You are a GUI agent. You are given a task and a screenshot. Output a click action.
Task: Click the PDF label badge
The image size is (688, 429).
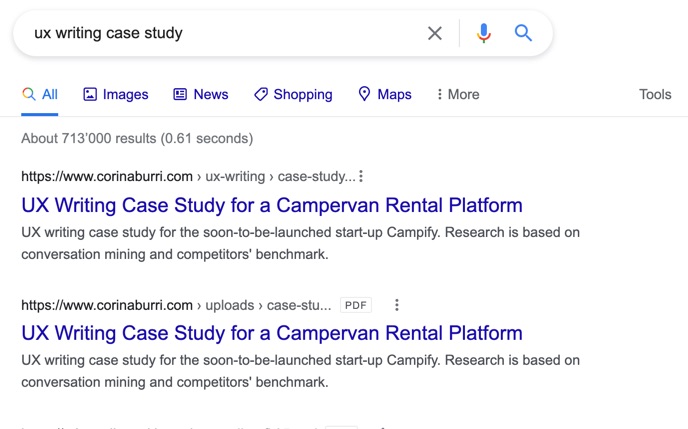[x=356, y=305]
